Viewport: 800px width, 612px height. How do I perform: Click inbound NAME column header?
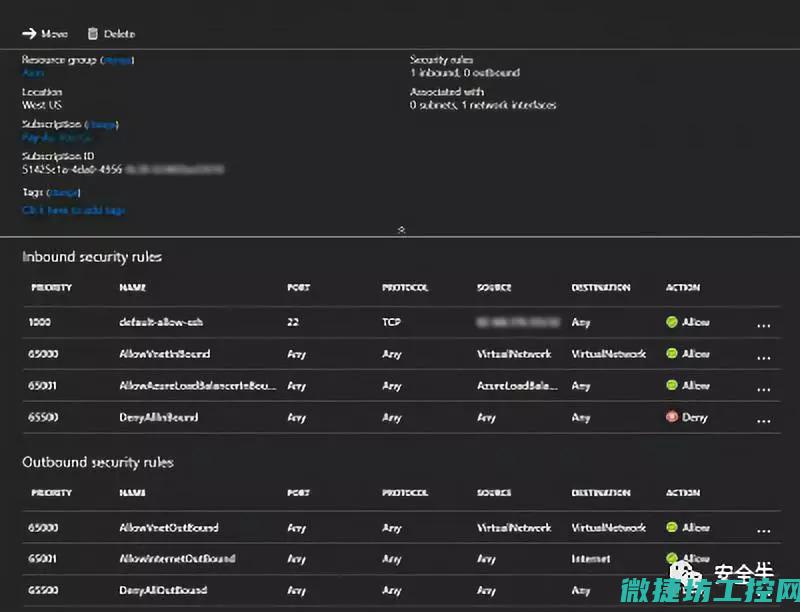click(x=133, y=288)
